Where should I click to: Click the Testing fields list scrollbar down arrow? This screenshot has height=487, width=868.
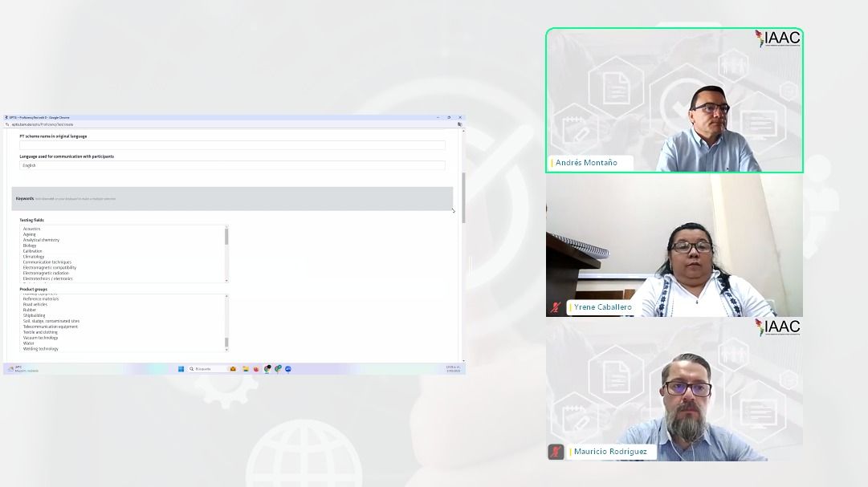pyautogui.click(x=226, y=281)
